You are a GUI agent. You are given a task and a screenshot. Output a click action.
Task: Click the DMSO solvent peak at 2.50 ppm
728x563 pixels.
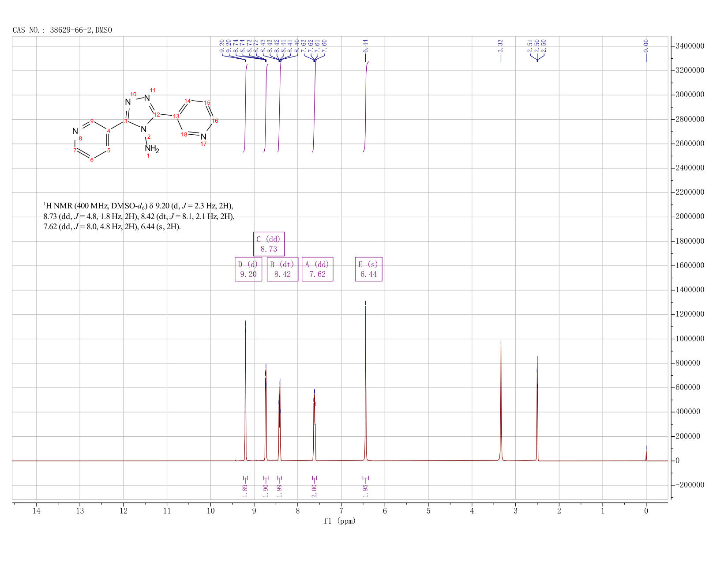tap(537, 410)
